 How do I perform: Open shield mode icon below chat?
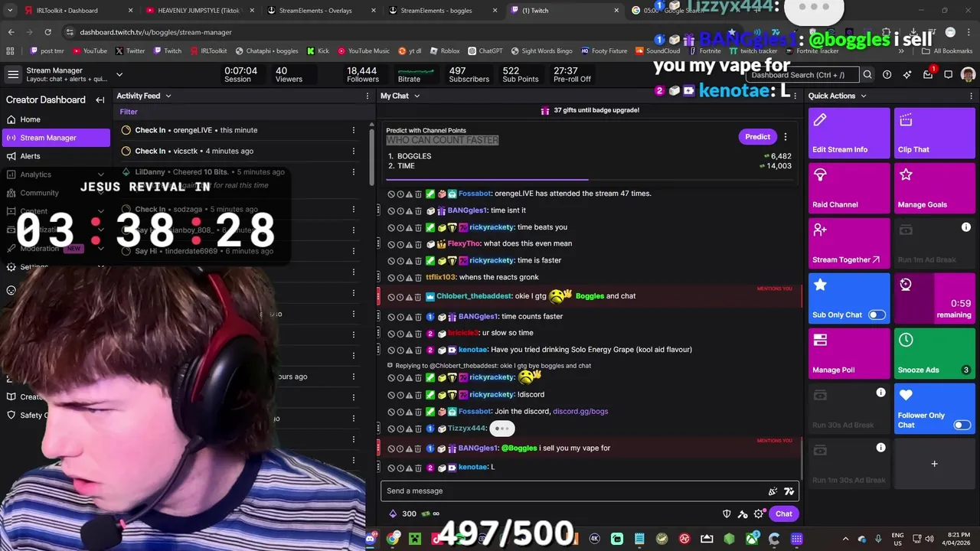[x=727, y=514]
